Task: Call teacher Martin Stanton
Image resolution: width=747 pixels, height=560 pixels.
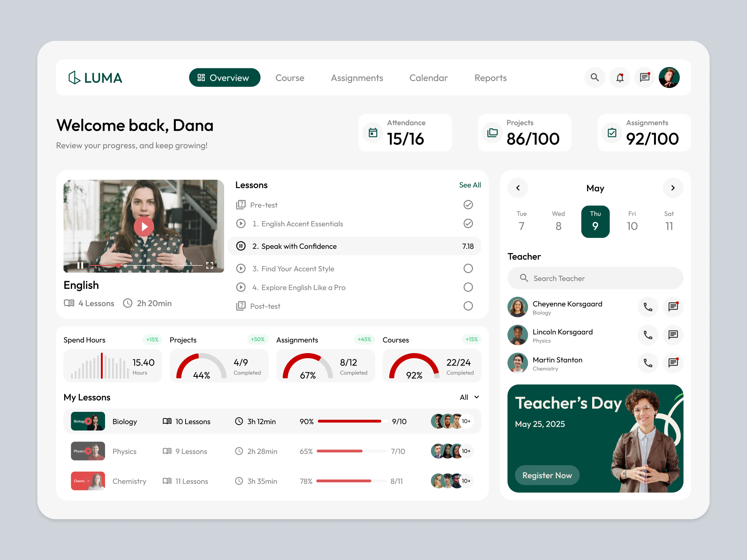Action: coord(648,363)
